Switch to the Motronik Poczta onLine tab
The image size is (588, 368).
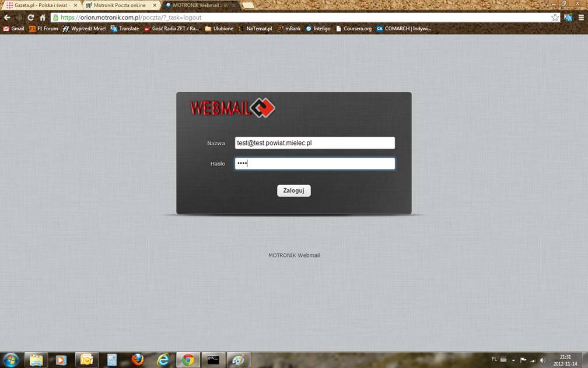pyautogui.click(x=118, y=5)
